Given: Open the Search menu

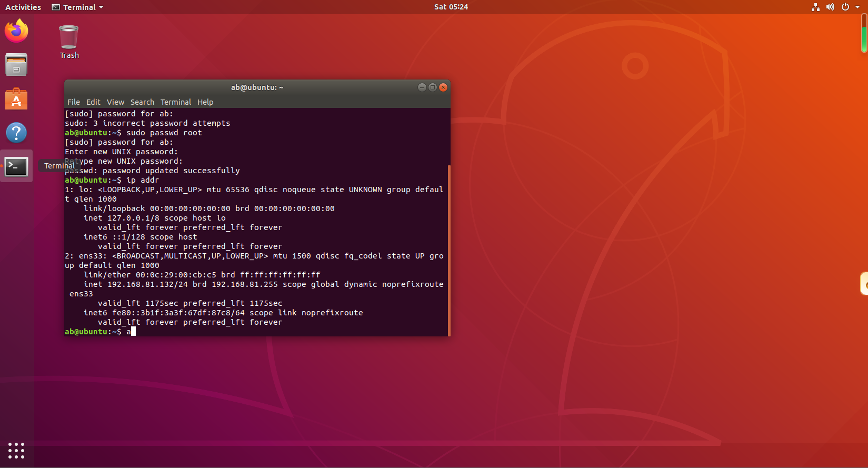Looking at the screenshot, I should (x=142, y=102).
